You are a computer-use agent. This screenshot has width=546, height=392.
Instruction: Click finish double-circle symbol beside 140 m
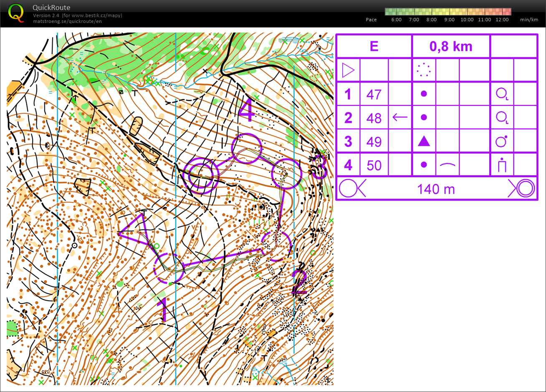522,188
